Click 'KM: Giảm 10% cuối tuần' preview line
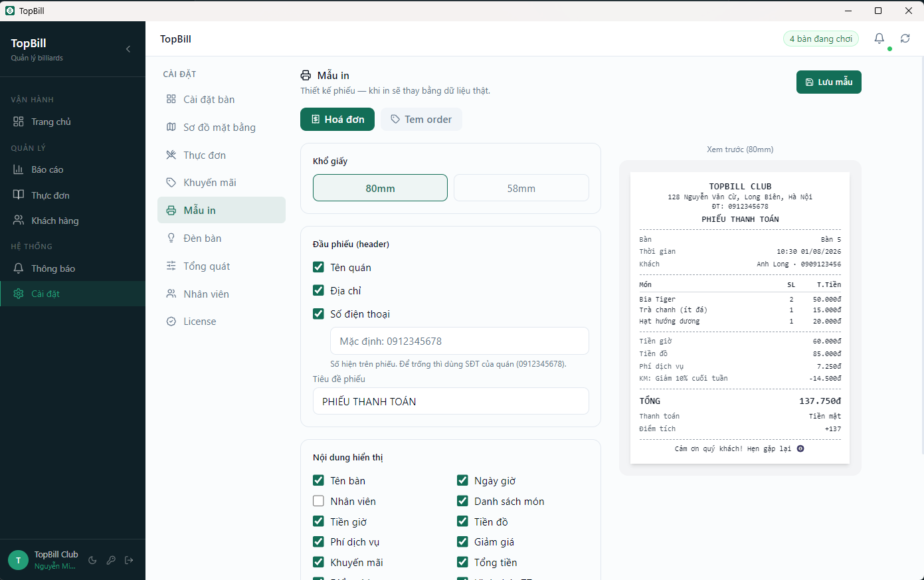 (684, 378)
